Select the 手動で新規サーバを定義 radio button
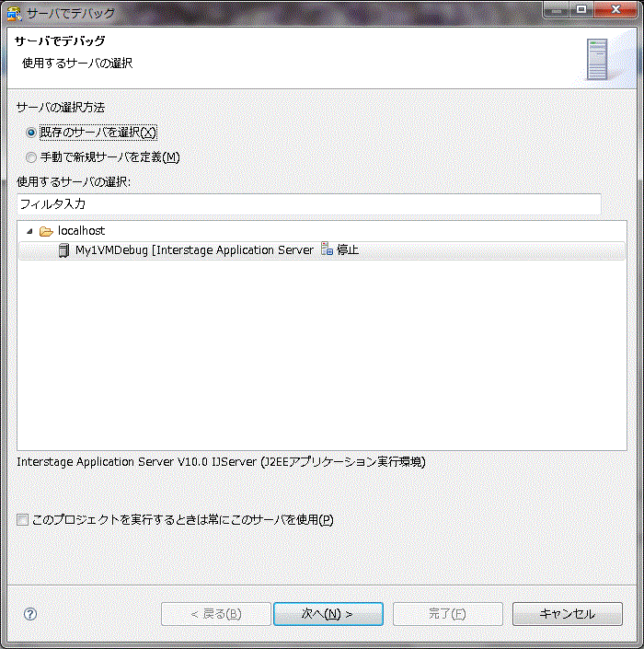The image size is (644, 649). click(x=31, y=157)
